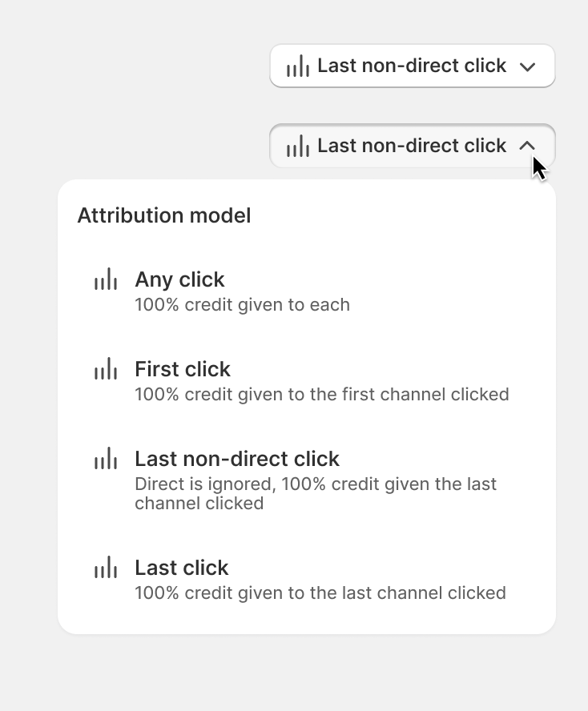Click bar chart icon beside Last non-direct click option
The width and height of the screenshot is (588, 711).
pos(106,459)
